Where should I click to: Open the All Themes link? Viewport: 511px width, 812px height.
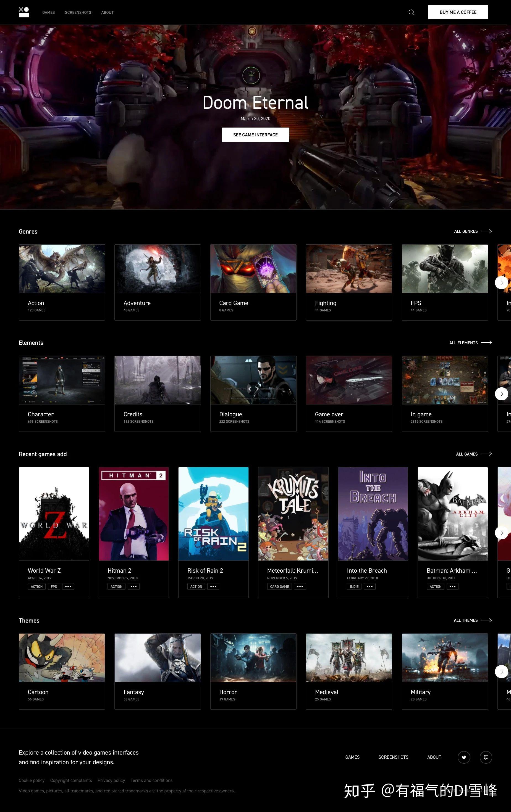(473, 620)
